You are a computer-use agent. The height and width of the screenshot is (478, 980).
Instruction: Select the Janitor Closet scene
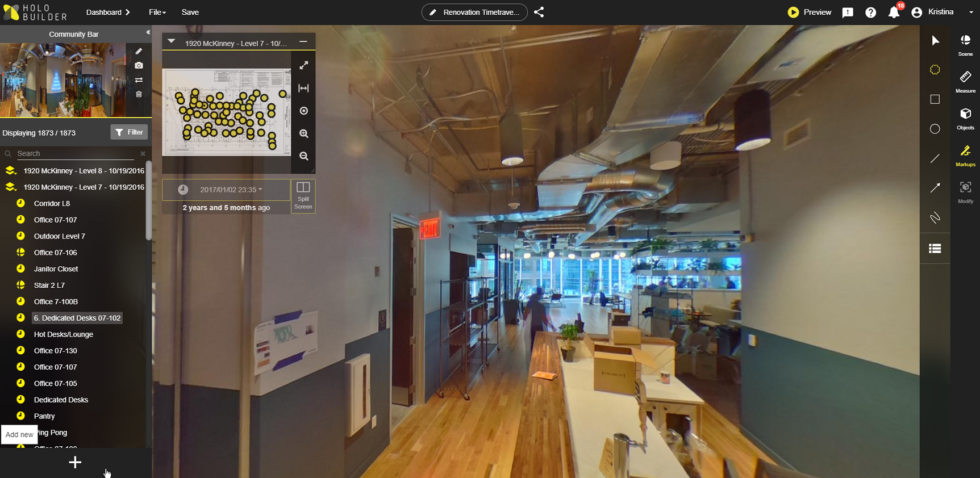click(56, 269)
